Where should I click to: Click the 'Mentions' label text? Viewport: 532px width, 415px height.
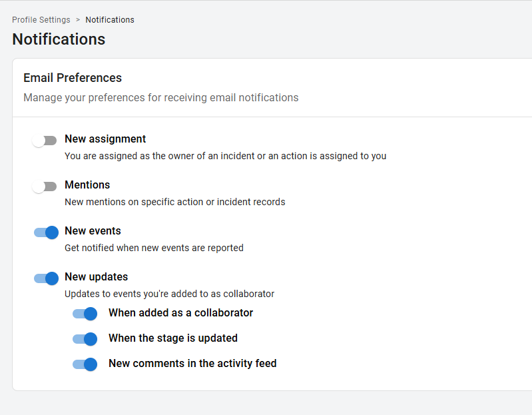tap(87, 185)
